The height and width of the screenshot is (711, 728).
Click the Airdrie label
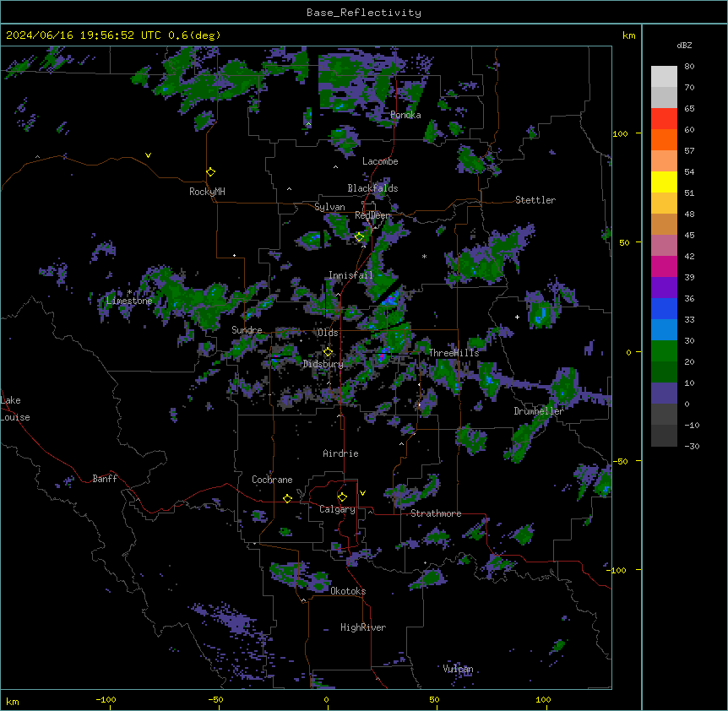point(341,453)
